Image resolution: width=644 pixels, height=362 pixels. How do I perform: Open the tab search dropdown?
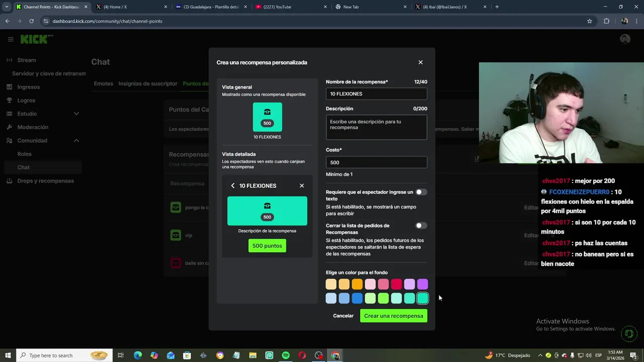(7, 7)
